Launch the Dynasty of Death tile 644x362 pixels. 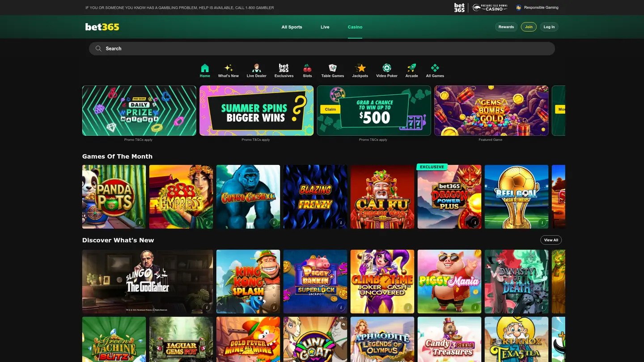click(517, 282)
